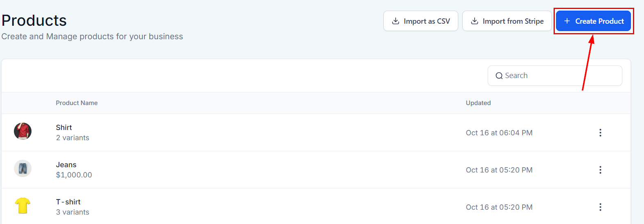Screen dimensions: 644x224
Task: Open the Shirt row three-dot menu
Action: (x=600, y=132)
